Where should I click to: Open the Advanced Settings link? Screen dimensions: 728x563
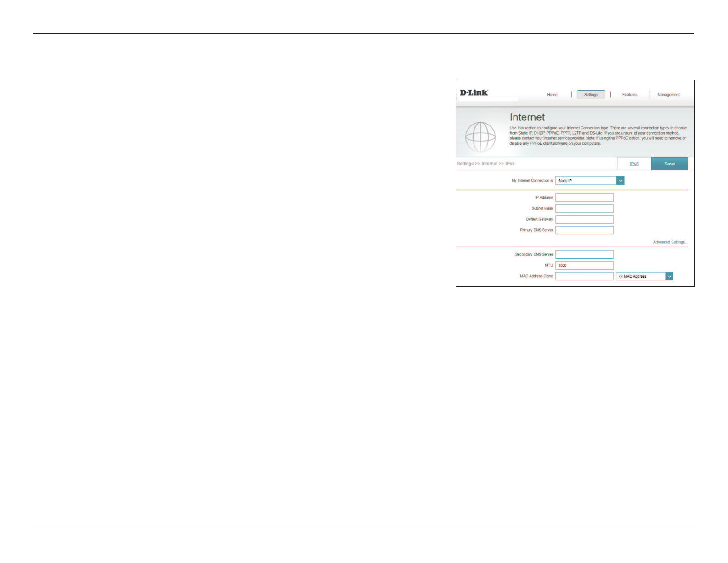click(670, 242)
